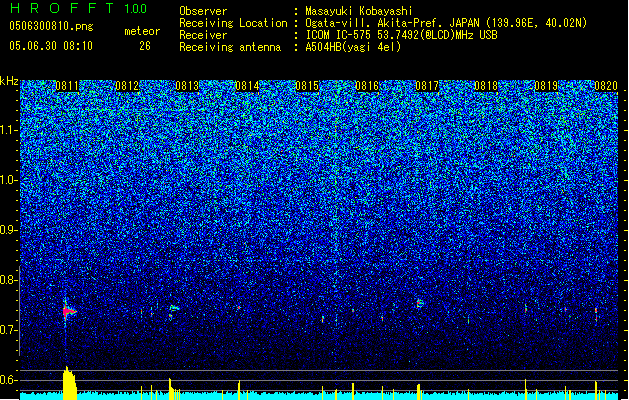Click the 'Receiver' field label

(203, 35)
